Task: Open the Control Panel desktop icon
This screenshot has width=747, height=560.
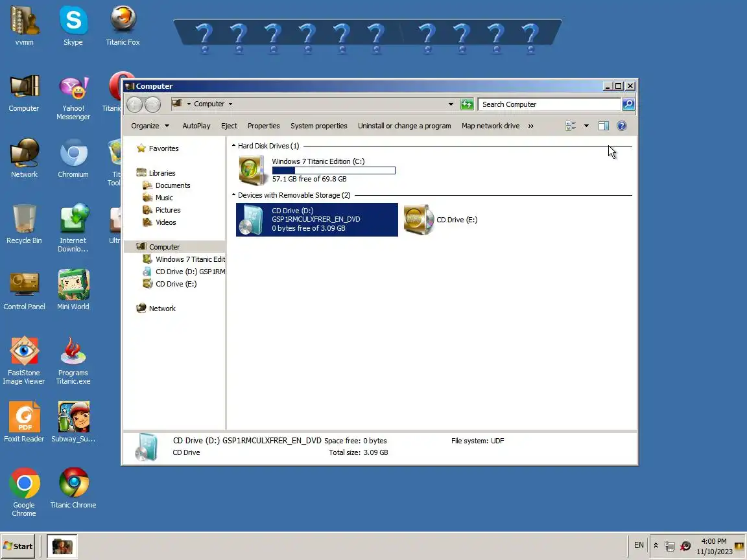Action: pos(24,290)
